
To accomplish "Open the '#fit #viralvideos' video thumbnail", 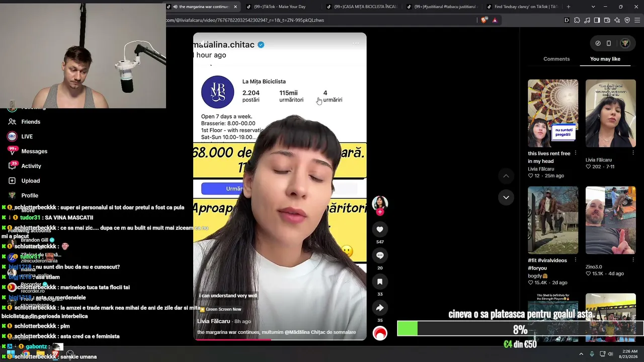I will pos(553,220).
